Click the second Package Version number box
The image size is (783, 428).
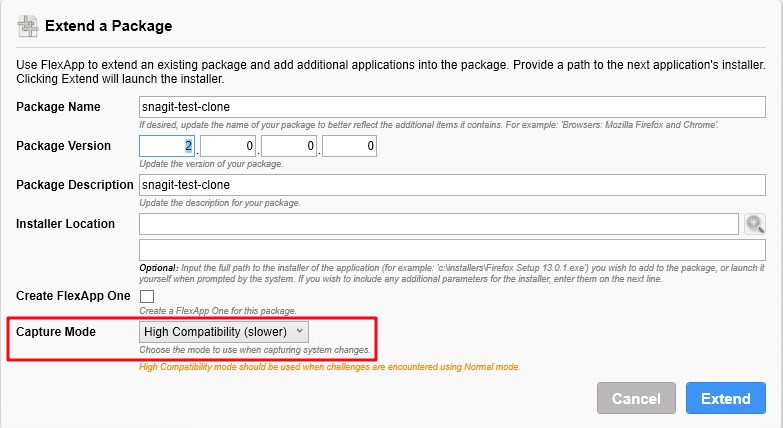(x=228, y=146)
